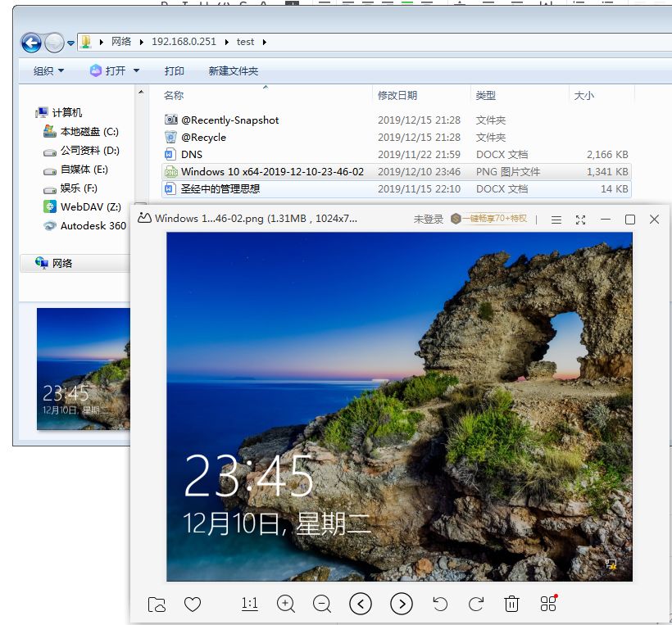Open the more tools grid icon

tap(548, 604)
